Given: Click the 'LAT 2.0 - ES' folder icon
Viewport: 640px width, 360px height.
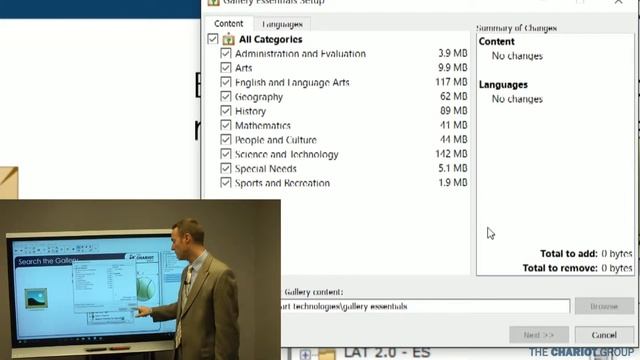Looking at the screenshot, I should 327,354.
